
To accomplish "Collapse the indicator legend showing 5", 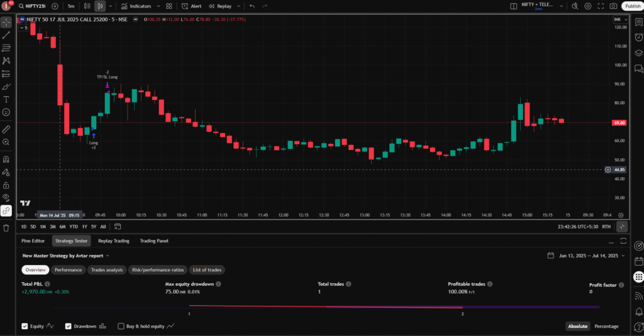I will 24,28.
